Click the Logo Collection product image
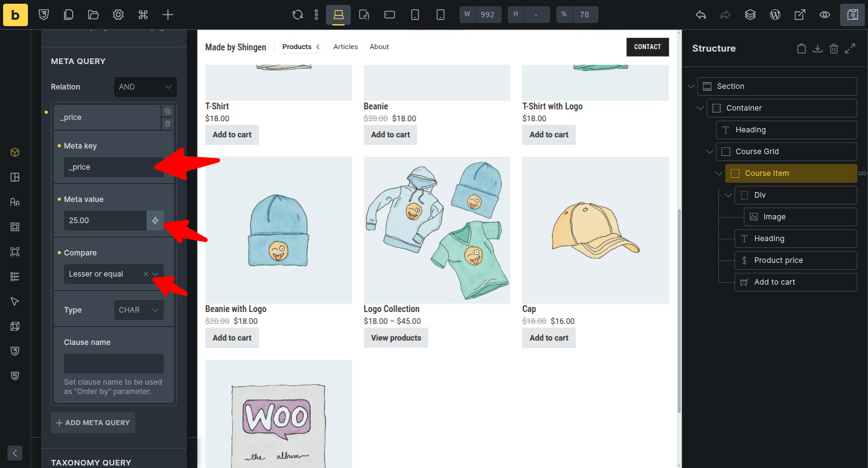The image size is (868, 468). click(x=437, y=230)
